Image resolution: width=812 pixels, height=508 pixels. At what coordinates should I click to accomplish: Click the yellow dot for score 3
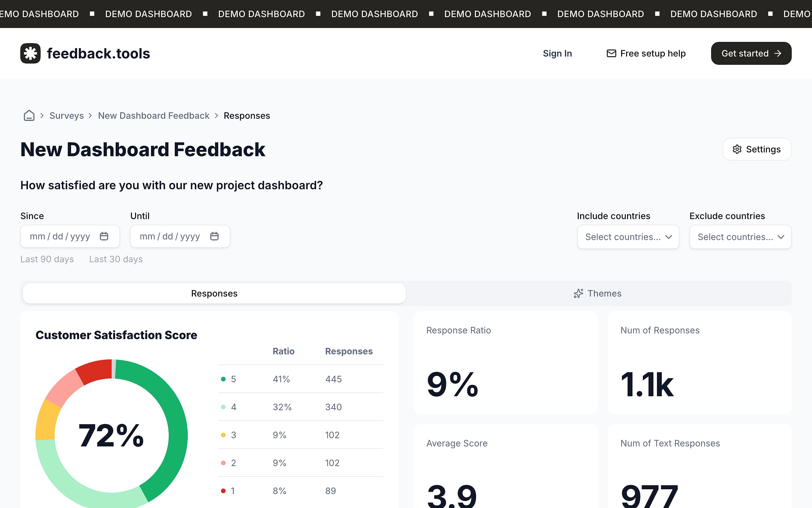pyautogui.click(x=223, y=435)
